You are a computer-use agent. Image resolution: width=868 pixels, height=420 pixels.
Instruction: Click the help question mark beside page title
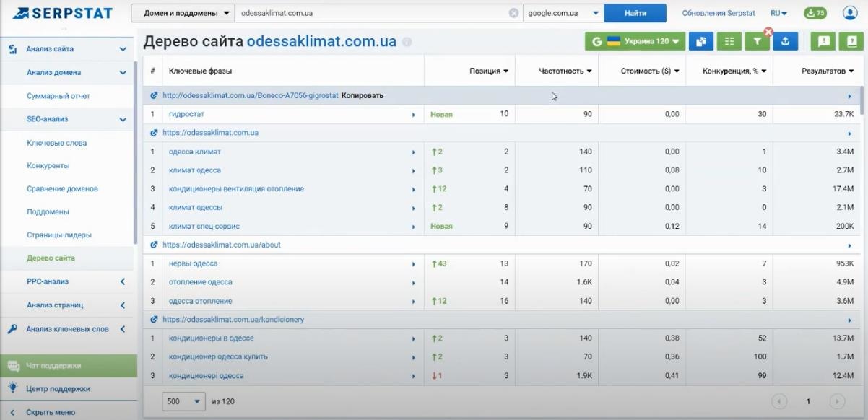(407, 42)
